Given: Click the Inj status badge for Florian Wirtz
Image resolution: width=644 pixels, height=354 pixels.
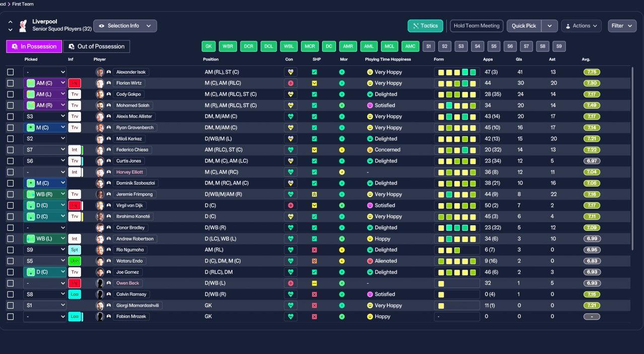Looking at the screenshot, I should [74, 83].
